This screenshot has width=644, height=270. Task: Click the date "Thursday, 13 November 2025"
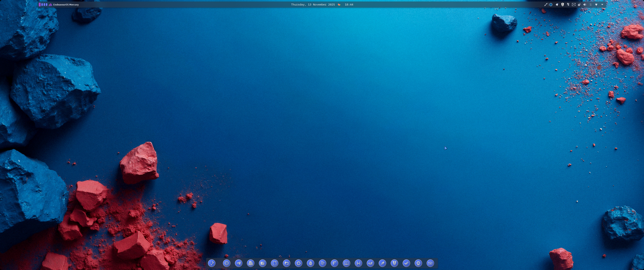point(313,5)
